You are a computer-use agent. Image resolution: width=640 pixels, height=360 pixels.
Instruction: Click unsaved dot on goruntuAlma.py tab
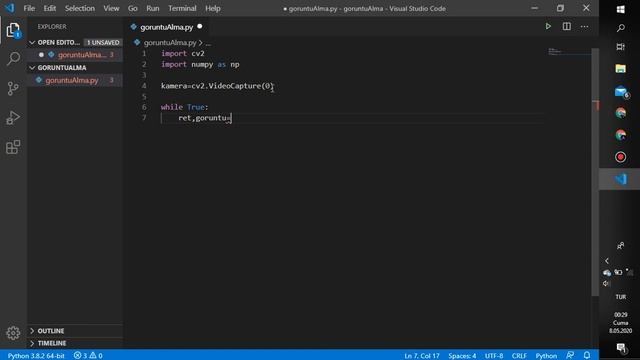(x=200, y=27)
